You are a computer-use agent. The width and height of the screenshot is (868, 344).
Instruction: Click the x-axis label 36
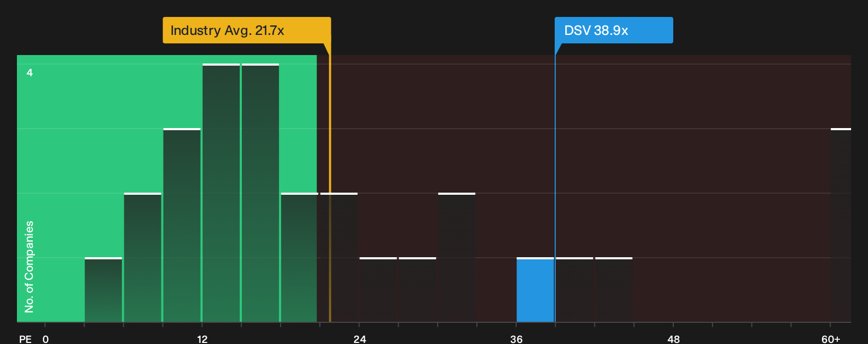click(517, 339)
